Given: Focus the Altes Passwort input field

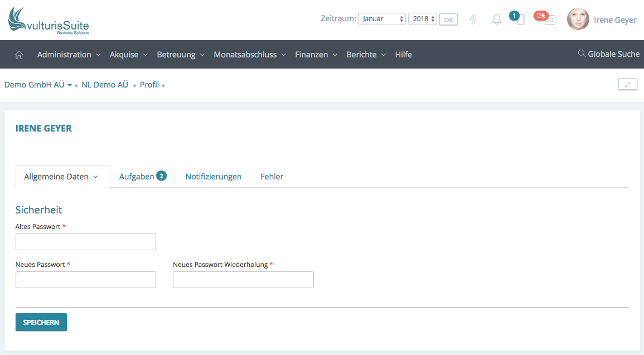Looking at the screenshot, I should coord(86,242).
